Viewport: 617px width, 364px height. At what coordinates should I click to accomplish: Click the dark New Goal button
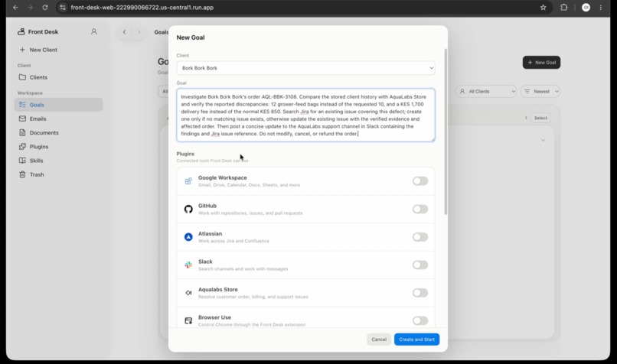click(x=541, y=63)
